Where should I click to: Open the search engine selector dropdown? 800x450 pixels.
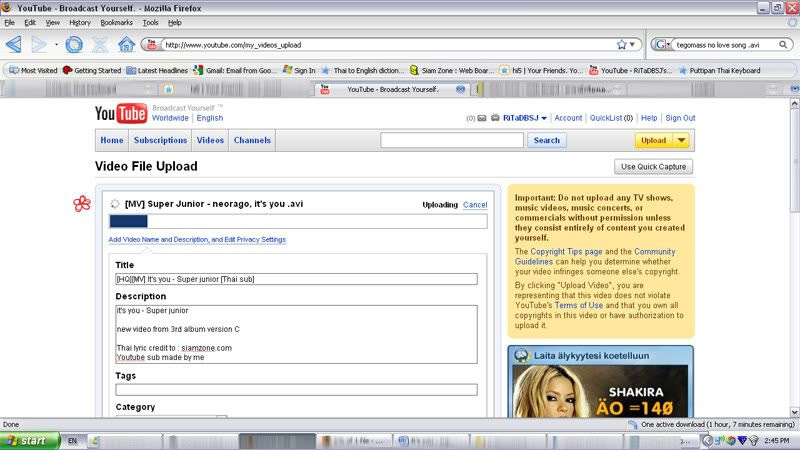tap(662, 45)
